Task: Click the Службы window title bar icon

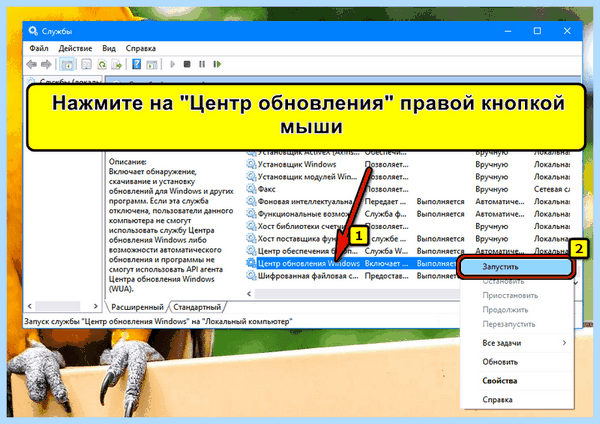Action: coord(33,31)
